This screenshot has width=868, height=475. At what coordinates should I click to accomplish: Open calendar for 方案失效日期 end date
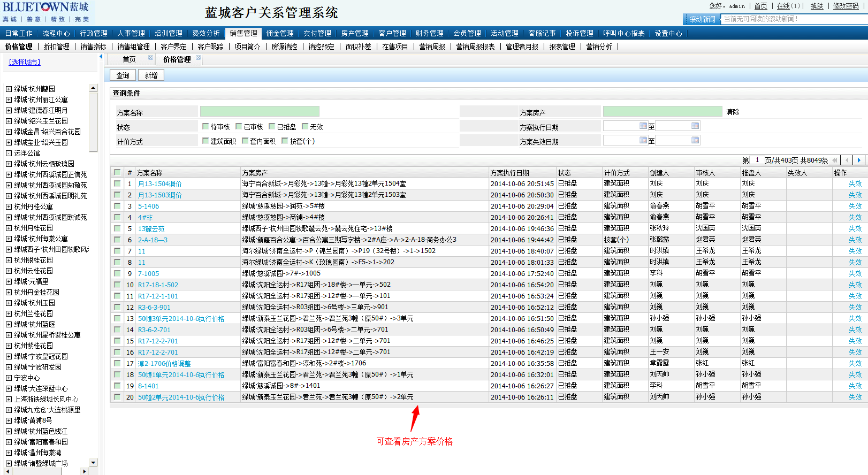click(695, 140)
